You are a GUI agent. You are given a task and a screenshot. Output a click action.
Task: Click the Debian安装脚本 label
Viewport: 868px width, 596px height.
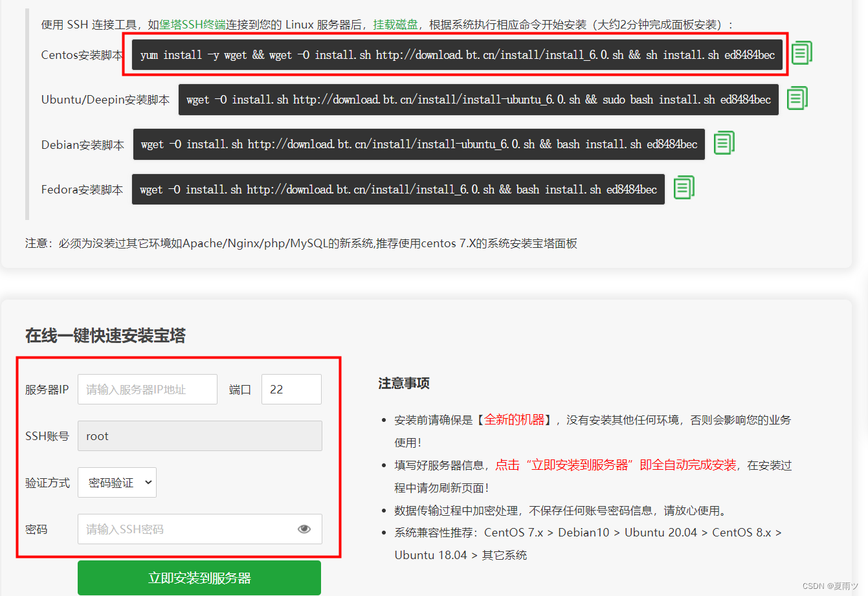coord(83,145)
